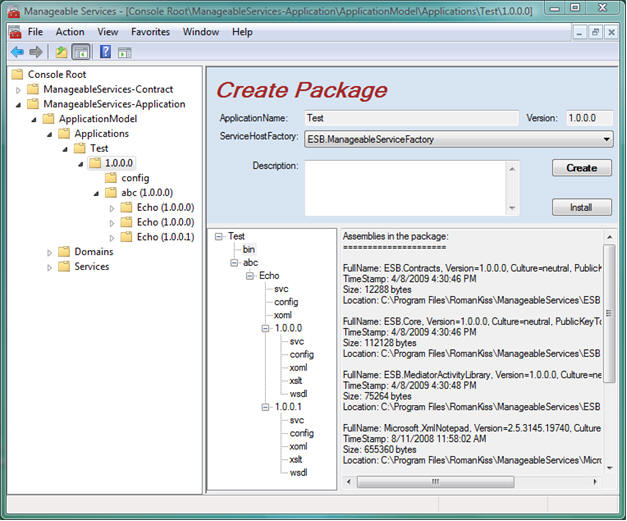This screenshot has height=521, width=627.
Task: Select xslt under 1.0.0.0 in package tree
Action: click(x=296, y=381)
